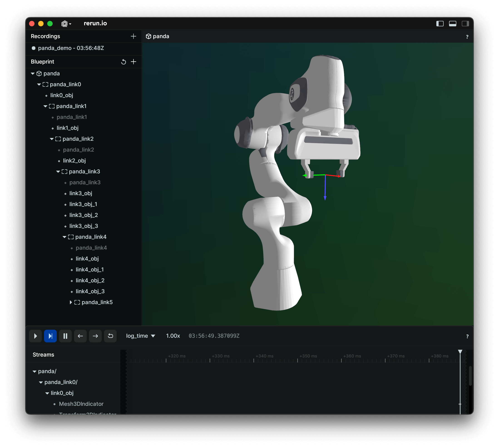Image resolution: width=499 pixels, height=448 pixels.
Task: Add a new view using the Blueprint plus icon
Action: click(133, 62)
